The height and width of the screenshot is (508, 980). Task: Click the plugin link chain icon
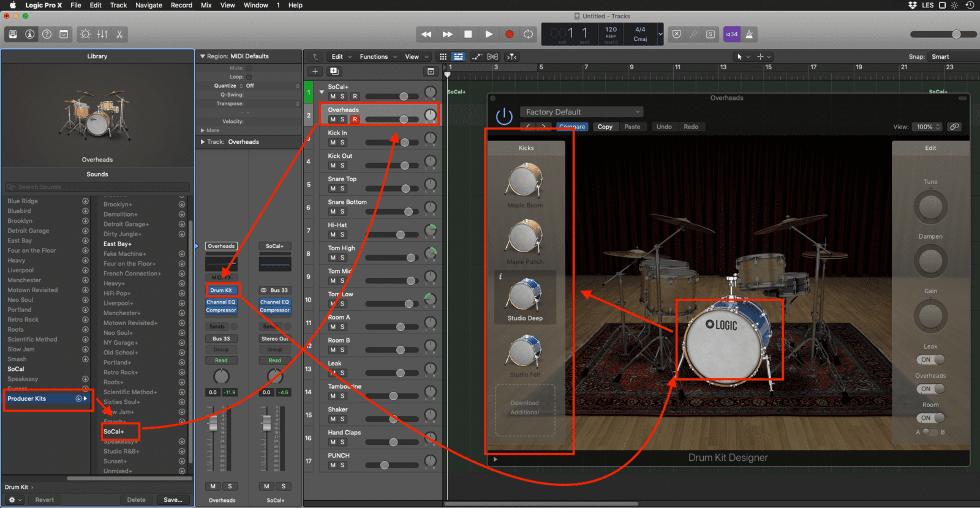(954, 127)
